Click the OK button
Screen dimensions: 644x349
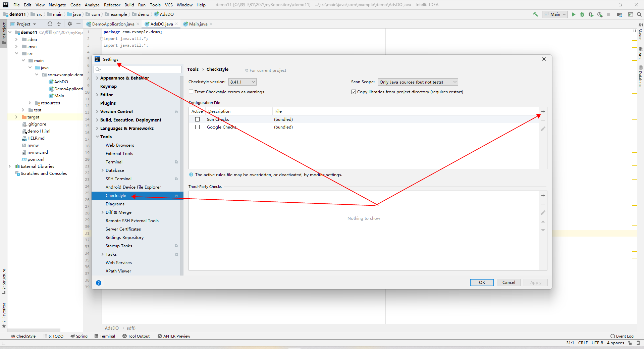pos(482,283)
